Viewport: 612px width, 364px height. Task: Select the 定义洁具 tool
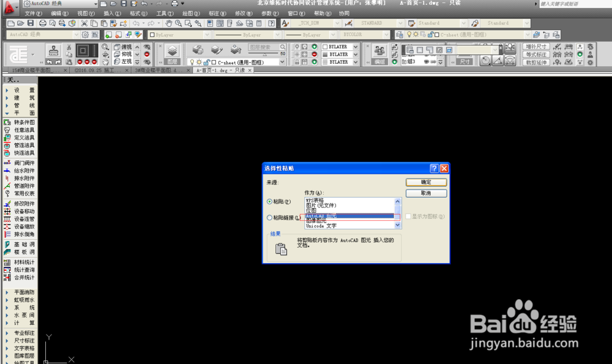coord(20,138)
